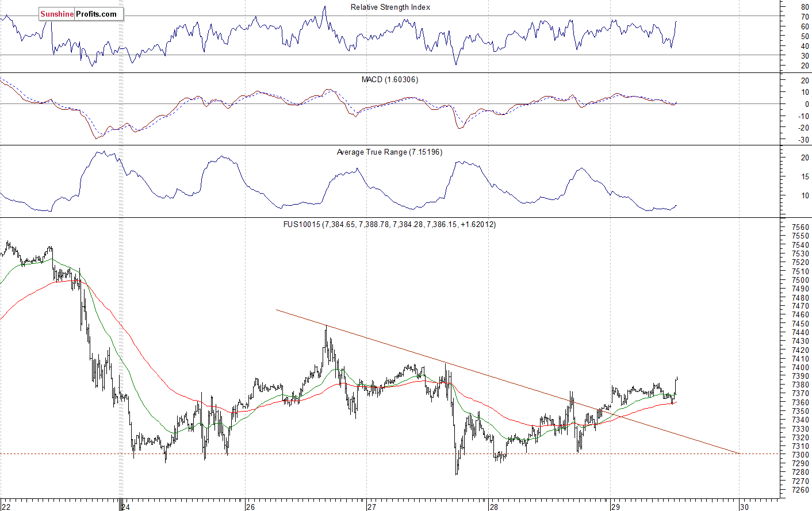The width and height of the screenshot is (812, 511).
Task: Click date label 22 on time axis
Action: tap(6, 507)
